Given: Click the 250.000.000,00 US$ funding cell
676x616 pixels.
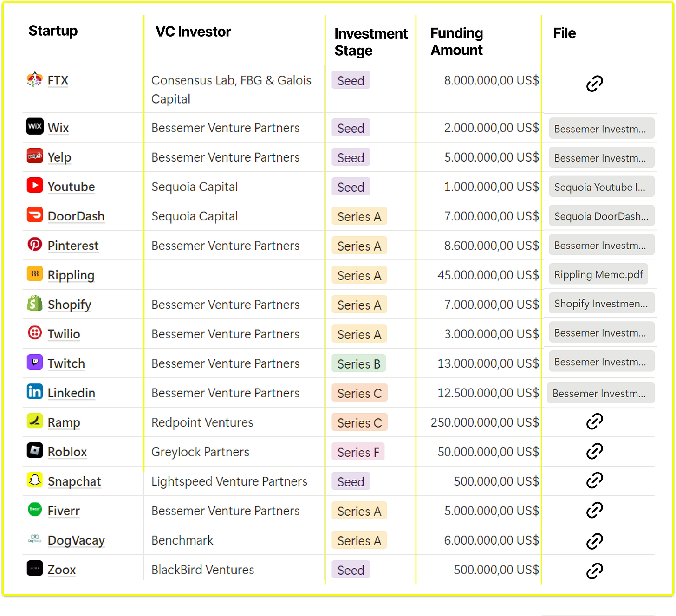Looking at the screenshot, I should click(x=485, y=422).
